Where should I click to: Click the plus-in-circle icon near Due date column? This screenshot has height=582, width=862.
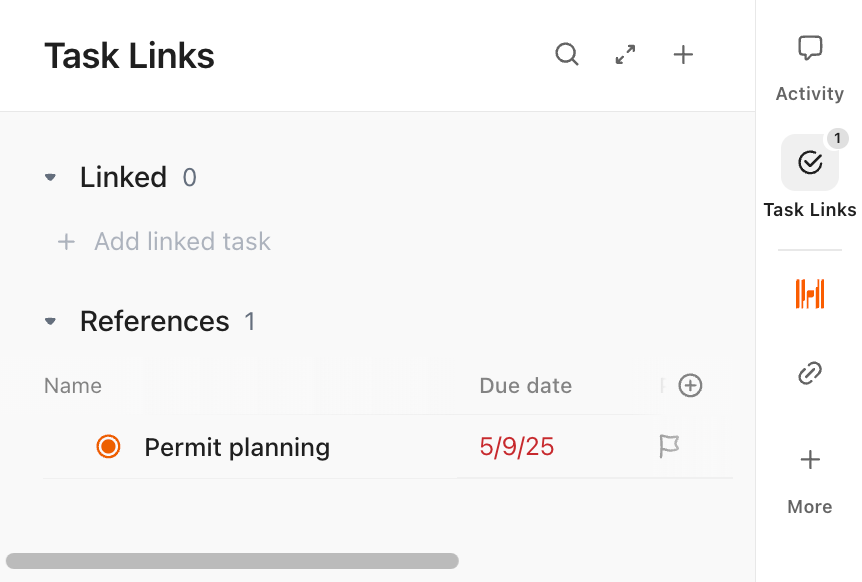coord(690,385)
